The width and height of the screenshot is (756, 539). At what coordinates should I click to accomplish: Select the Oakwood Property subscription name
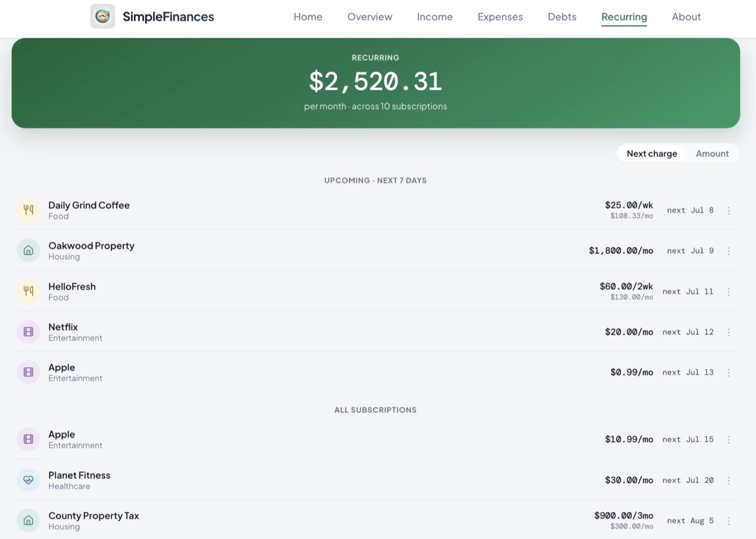(x=91, y=245)
